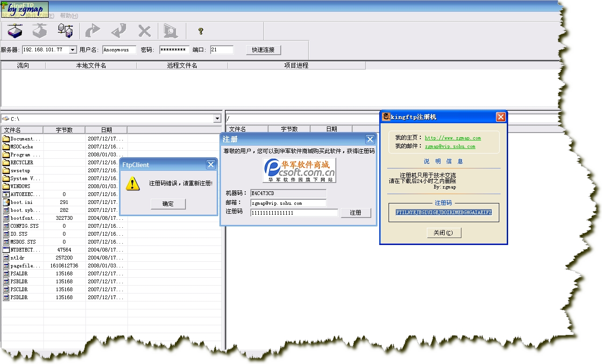The height and width of the screenshot is (364, 602).
Task: Open the server address dropdown arrow
Action: coord(73,50)
